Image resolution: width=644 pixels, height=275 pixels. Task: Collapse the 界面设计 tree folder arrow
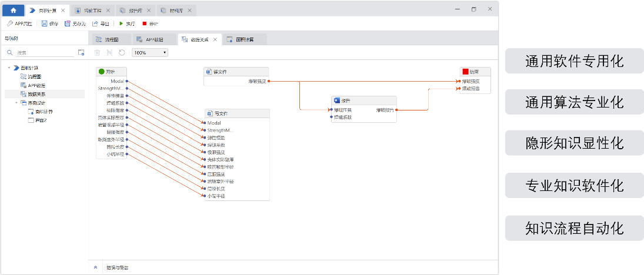tap(16, 102)
